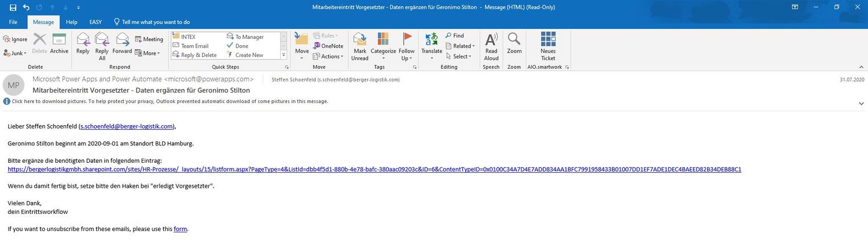This screenshot has height=245, width=868.
Task: Undo the last action in title bar
Action: 26,8
